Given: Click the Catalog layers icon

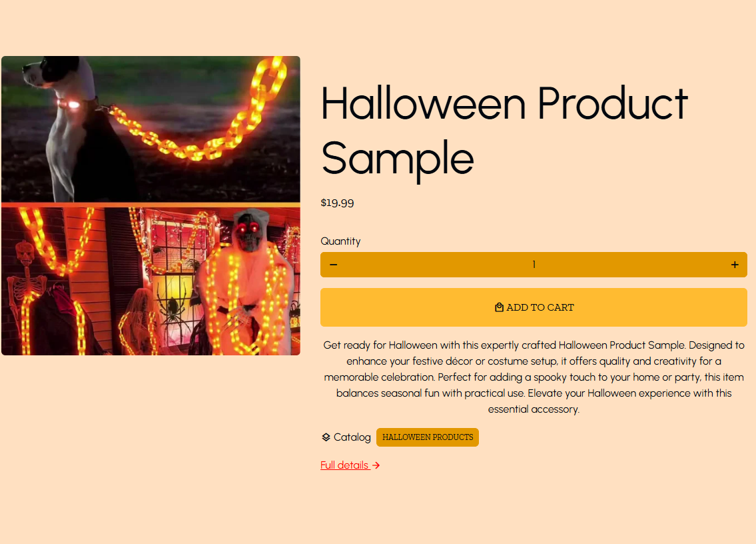Looking at the screenshot, I should 326,437.
